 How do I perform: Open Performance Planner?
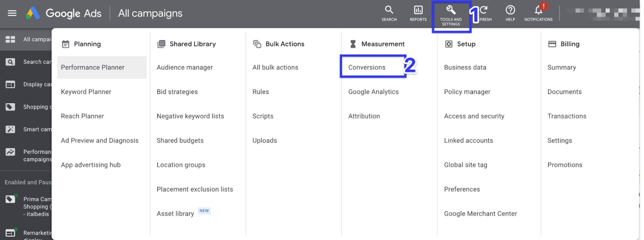pyautogui.click(x=102, y=67)
